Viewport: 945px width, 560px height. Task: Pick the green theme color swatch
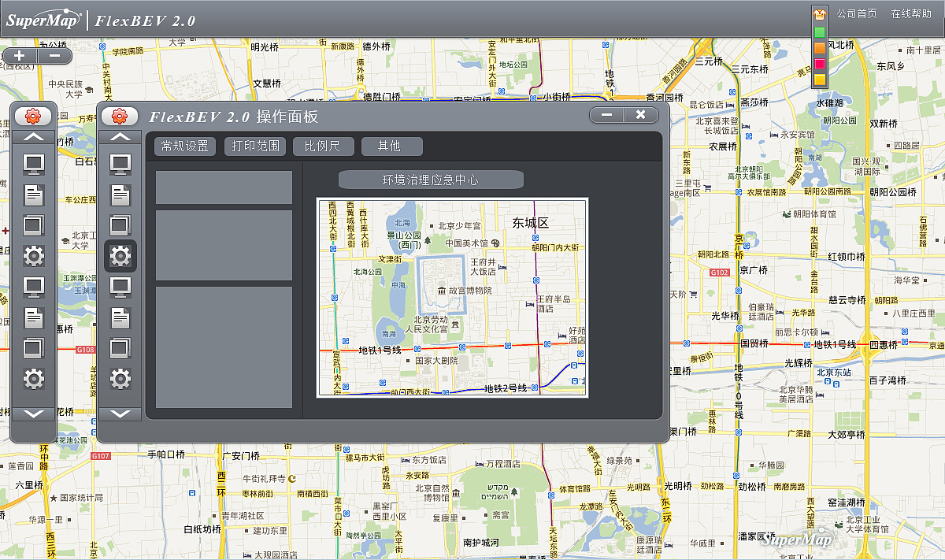tap(819, 32)
